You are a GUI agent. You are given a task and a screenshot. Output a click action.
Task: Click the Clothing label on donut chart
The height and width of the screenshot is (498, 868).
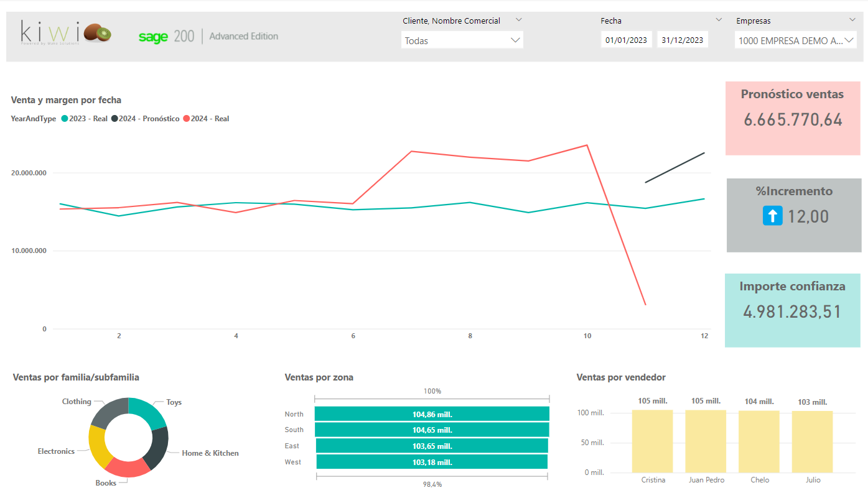coord(77,402)
